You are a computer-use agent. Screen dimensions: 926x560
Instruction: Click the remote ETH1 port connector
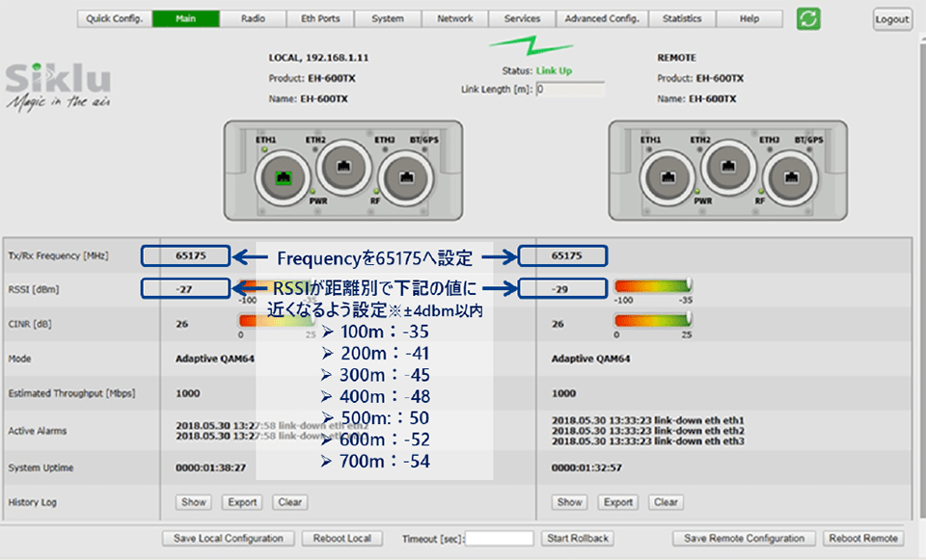pyautogui.click(x=667, y=177)
